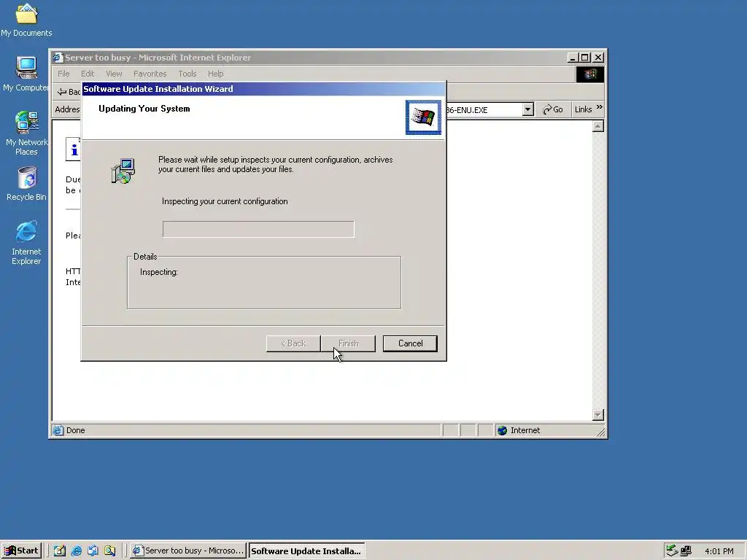The height and width of the screenshot is (560, 747).
Task: Open the View menu in Internet Explorer
Action: [114, 74]
